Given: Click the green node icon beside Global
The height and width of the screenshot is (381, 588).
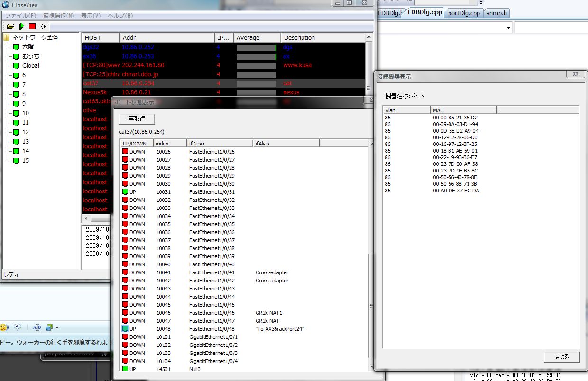Looking at the screenshot, I should [x=16, y=66].
